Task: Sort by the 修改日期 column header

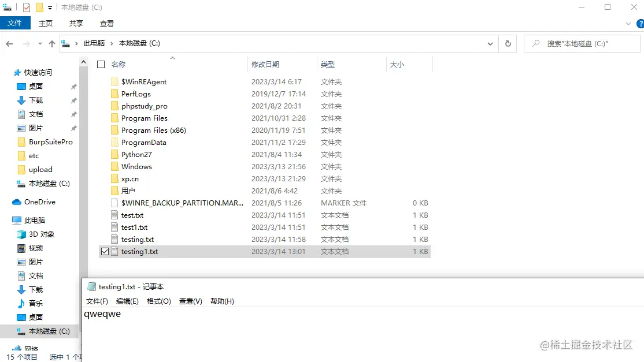Action: (265, 64)
